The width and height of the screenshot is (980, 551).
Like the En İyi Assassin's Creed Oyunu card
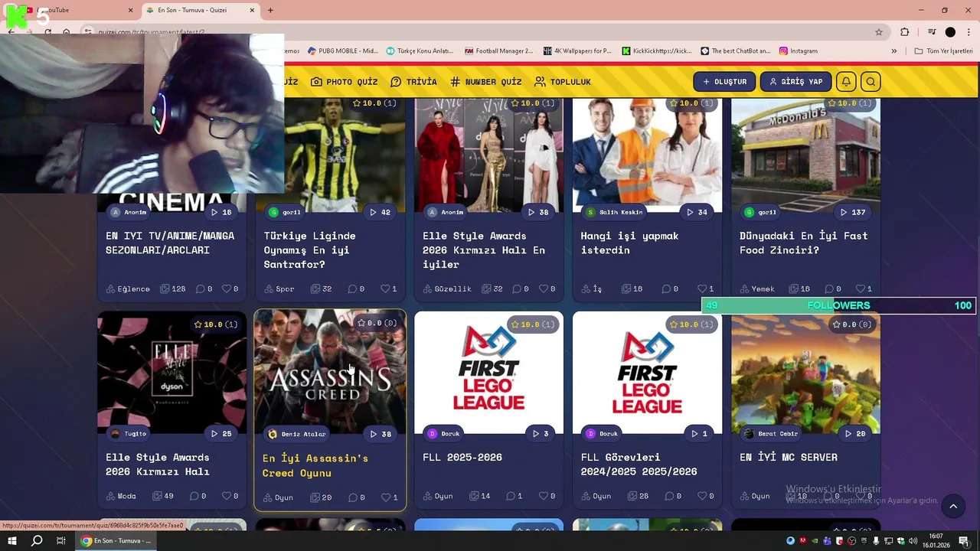[390, 497]
